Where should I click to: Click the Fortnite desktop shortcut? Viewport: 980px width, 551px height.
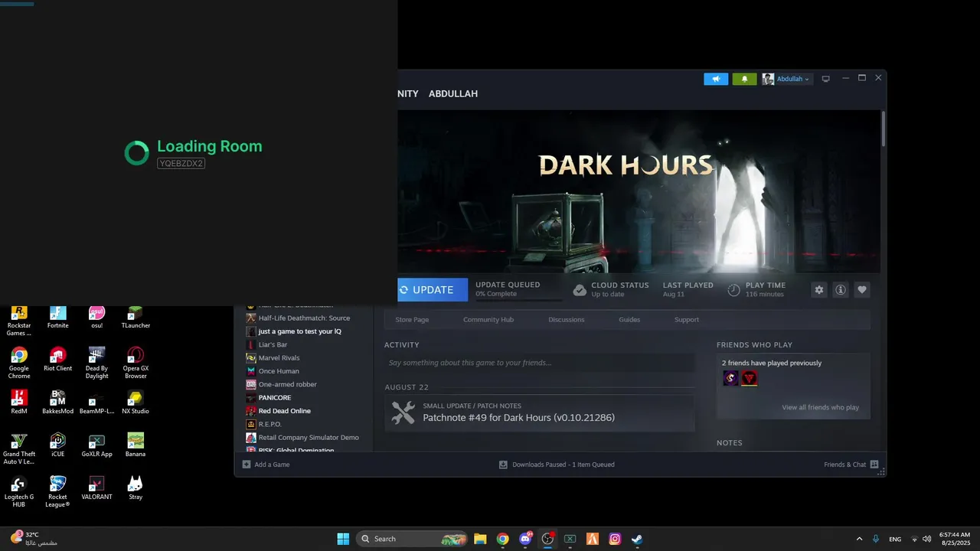pos(58,318)
